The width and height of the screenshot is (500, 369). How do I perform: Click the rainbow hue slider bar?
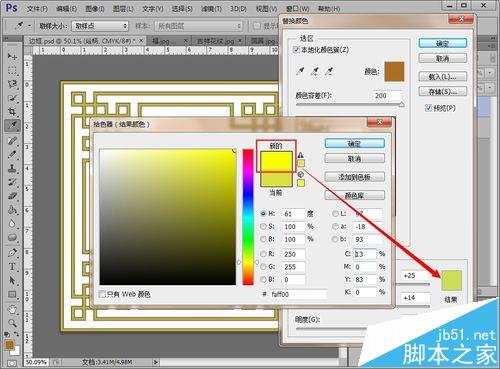click(x=248, y=217)
